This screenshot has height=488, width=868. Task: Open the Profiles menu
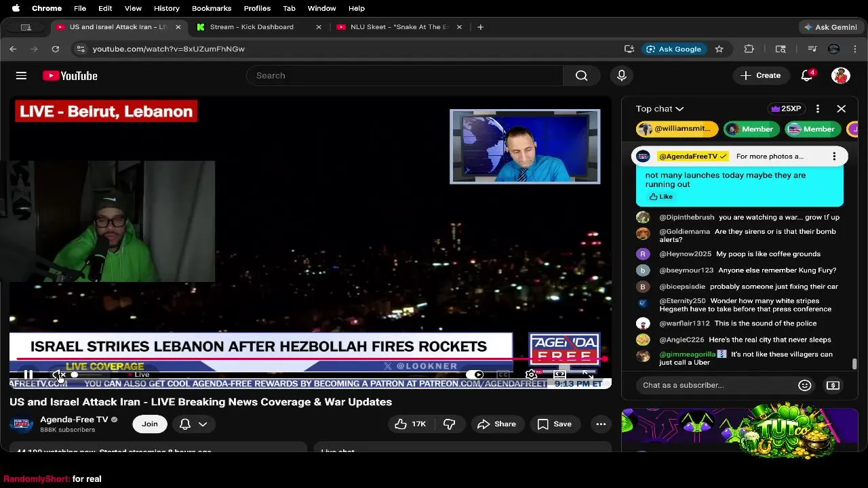[x=257, y=8]
